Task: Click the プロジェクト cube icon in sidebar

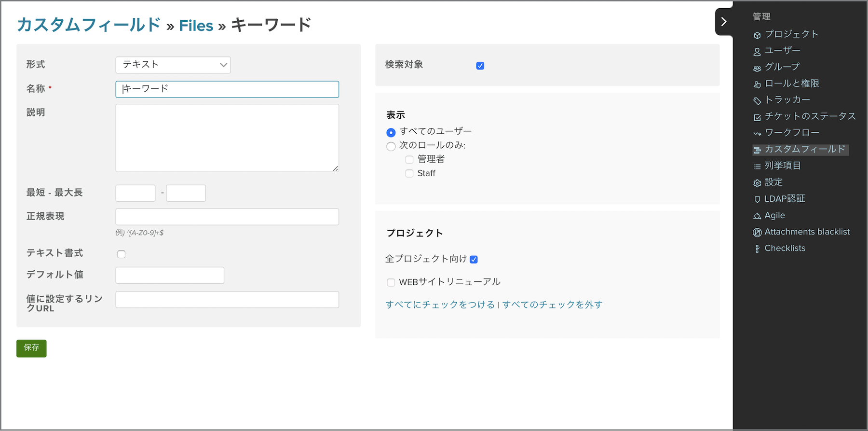Action: pos(757,35)
